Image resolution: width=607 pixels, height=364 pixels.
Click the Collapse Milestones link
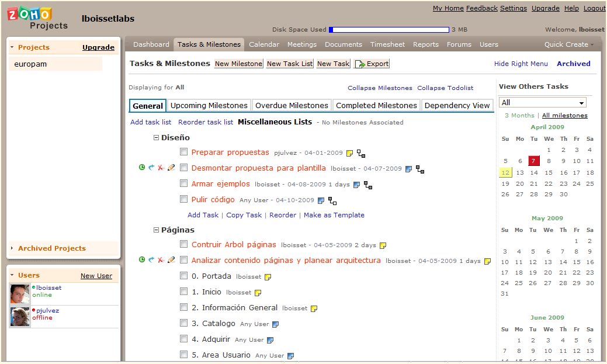(380, 88)
